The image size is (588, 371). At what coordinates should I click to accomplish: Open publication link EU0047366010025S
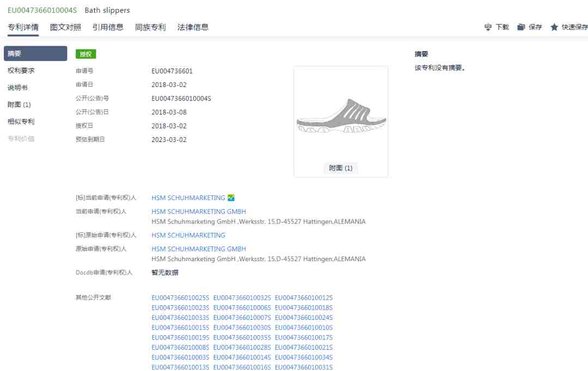pos(180,298)
